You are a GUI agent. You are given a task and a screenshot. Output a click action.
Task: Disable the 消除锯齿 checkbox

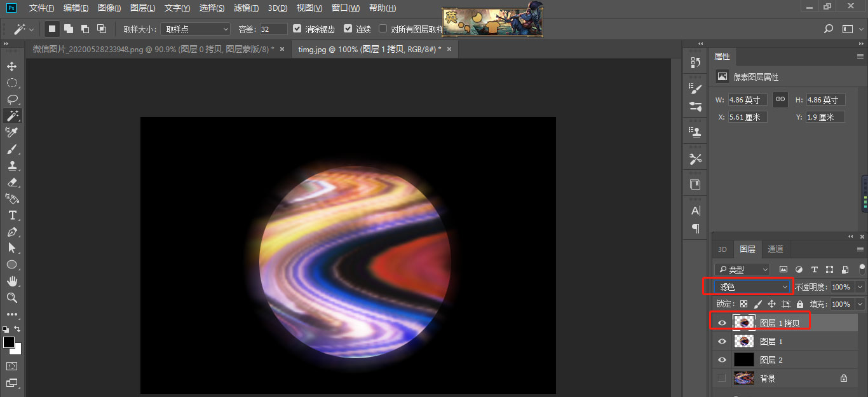[x=297, y=28]
